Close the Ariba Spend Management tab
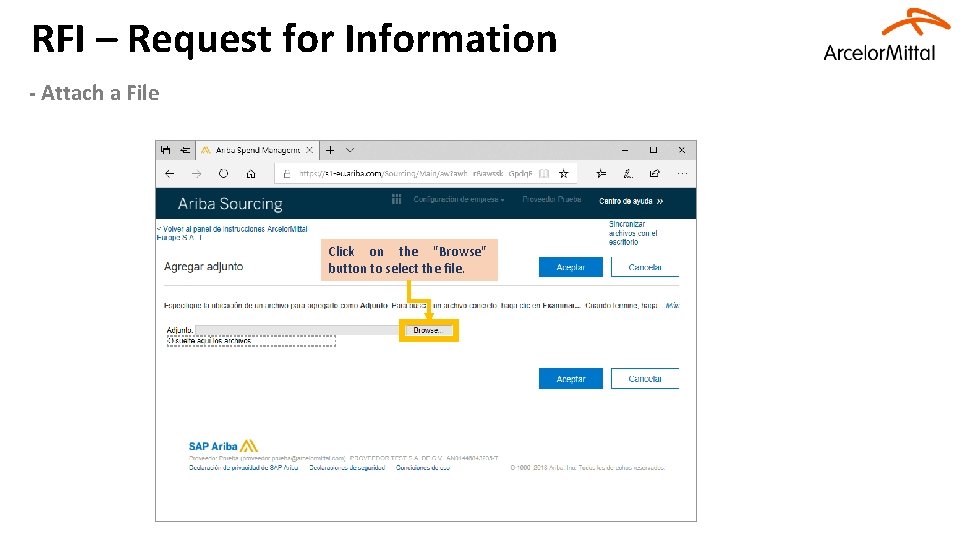The height and width of the screenshot is (540, 960). [x=309, y=150]
